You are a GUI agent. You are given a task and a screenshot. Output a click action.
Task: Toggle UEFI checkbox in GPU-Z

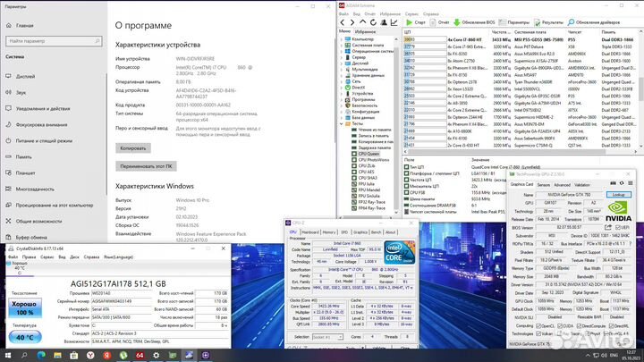[x=618, y=227]
